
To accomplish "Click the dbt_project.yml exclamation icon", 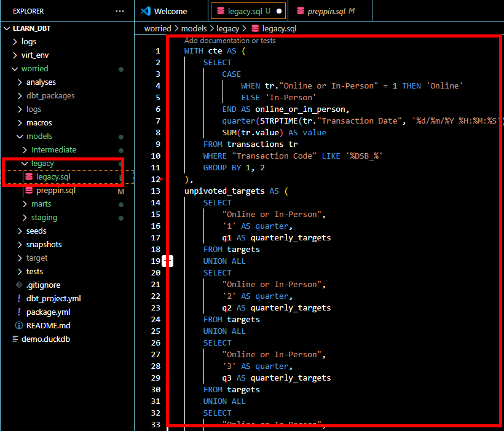I will tap(19, 298).
